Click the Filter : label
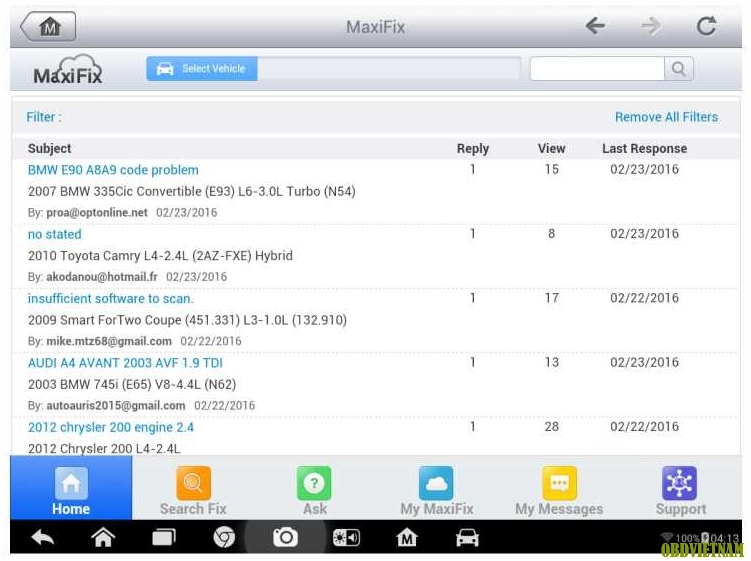Screen dimensions: 751x561 44,117
